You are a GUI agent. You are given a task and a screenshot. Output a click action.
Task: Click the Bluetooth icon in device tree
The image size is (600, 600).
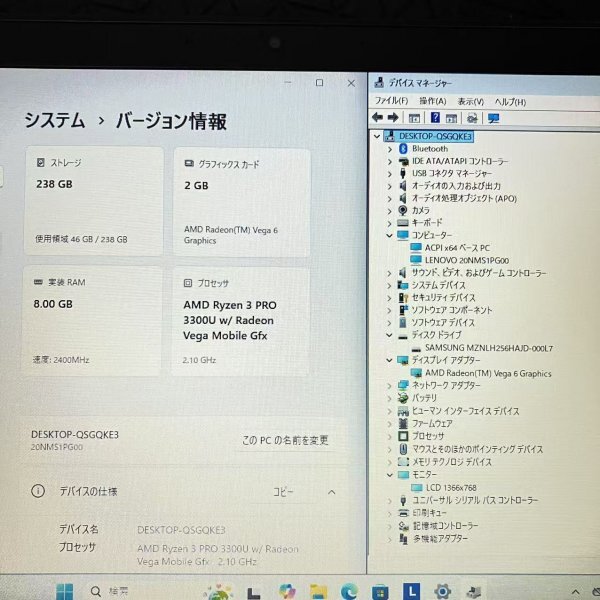(403, 148)
